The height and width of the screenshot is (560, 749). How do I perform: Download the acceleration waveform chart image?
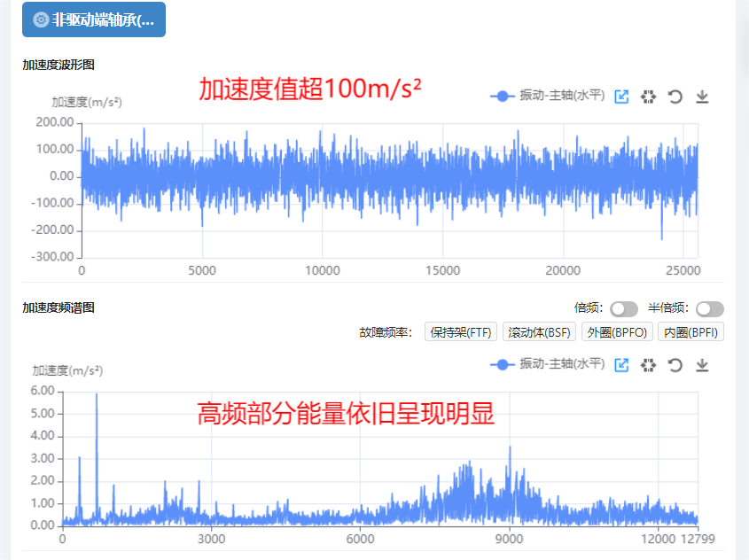(x=702, y=97)
